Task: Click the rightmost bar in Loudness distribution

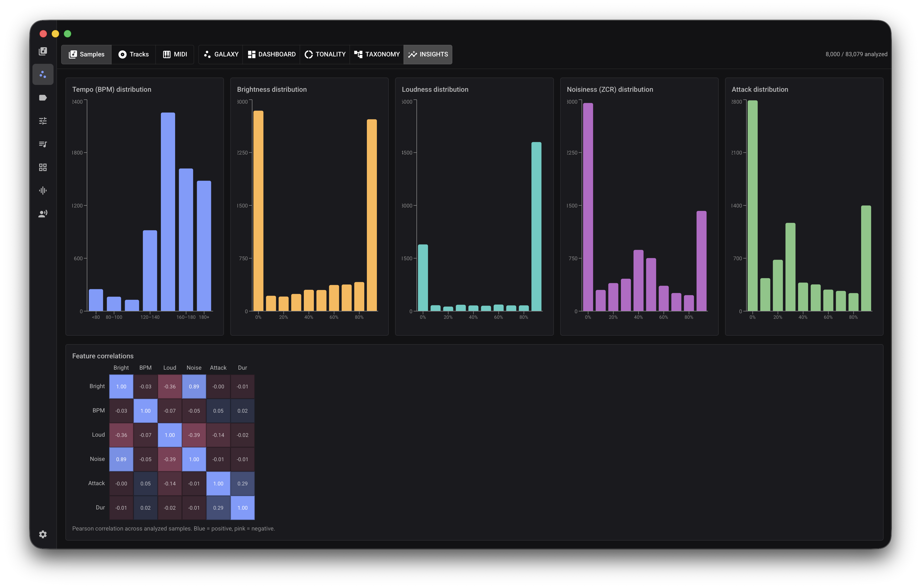Action: coord(536,226)
